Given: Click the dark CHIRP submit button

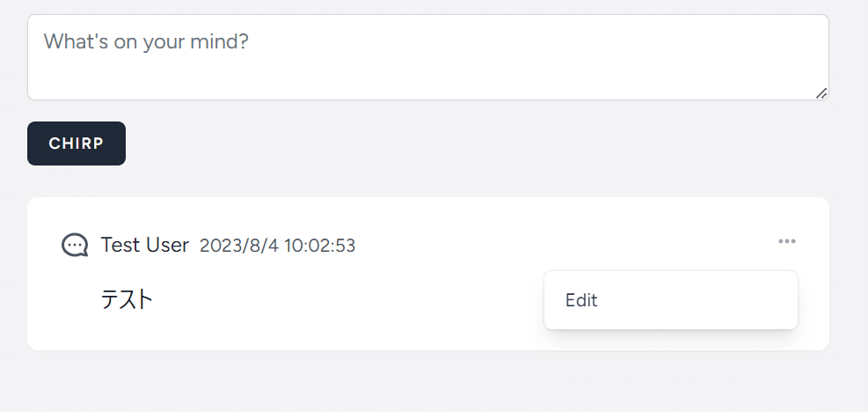Looking at the screenshot, I should (77, 143).
